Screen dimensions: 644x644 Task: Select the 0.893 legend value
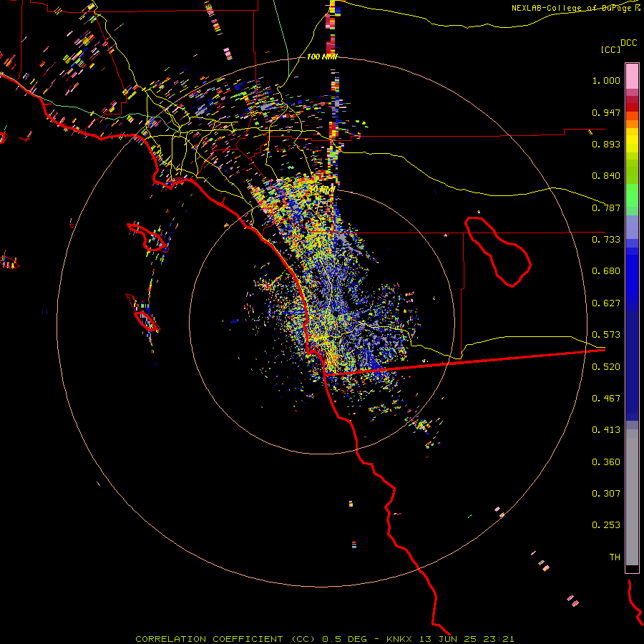pos(606,144)
